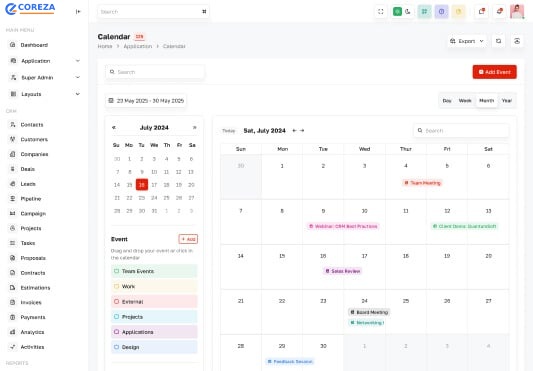Viewport: 533px width, 371px height.
Task: Switch to dark mode moon icon
Action: 408,12
